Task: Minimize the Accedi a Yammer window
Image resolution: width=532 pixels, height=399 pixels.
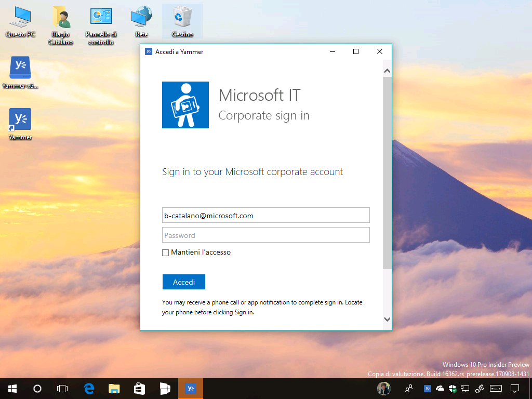Action: (x=332, y=51)
